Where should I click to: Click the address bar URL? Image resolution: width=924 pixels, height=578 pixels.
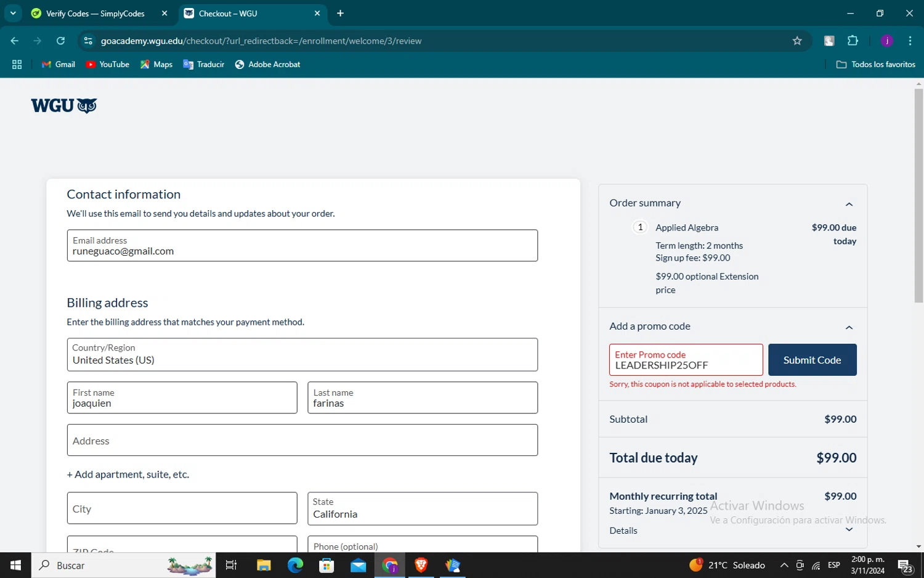[x=261, y=41]
